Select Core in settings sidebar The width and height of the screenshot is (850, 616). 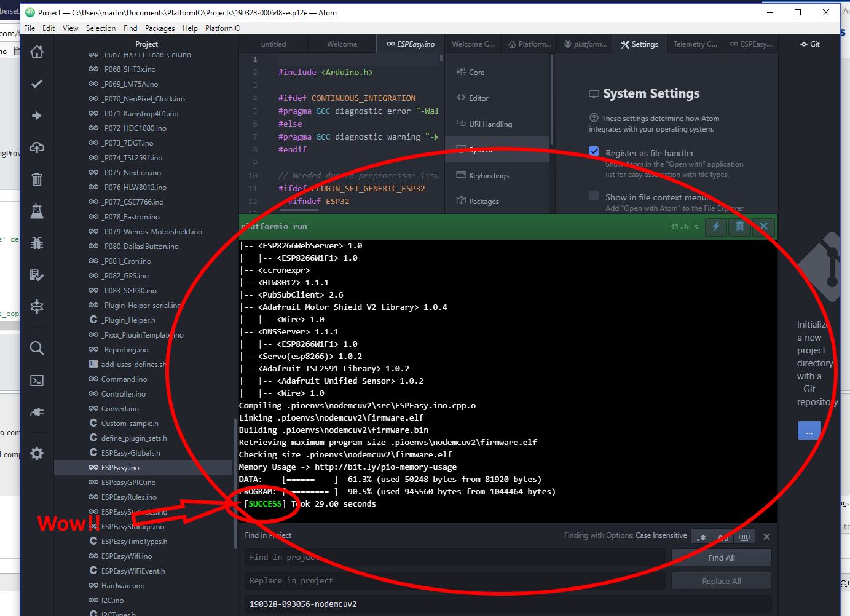click(497, 73)
